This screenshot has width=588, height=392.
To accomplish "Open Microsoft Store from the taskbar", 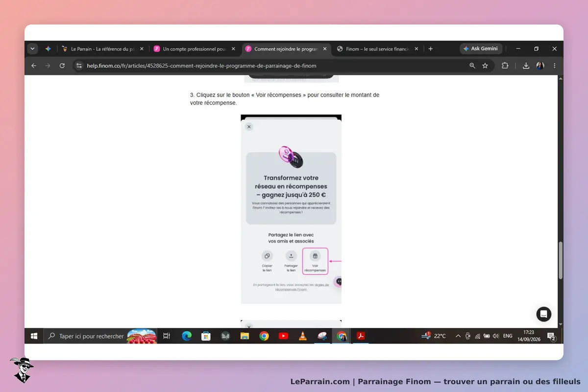I will [206, 336].
